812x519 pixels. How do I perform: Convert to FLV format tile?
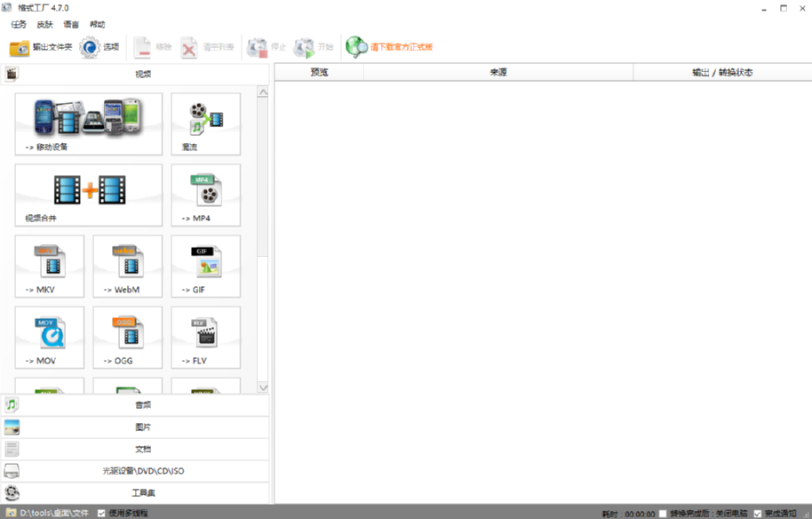pos(205,337)
